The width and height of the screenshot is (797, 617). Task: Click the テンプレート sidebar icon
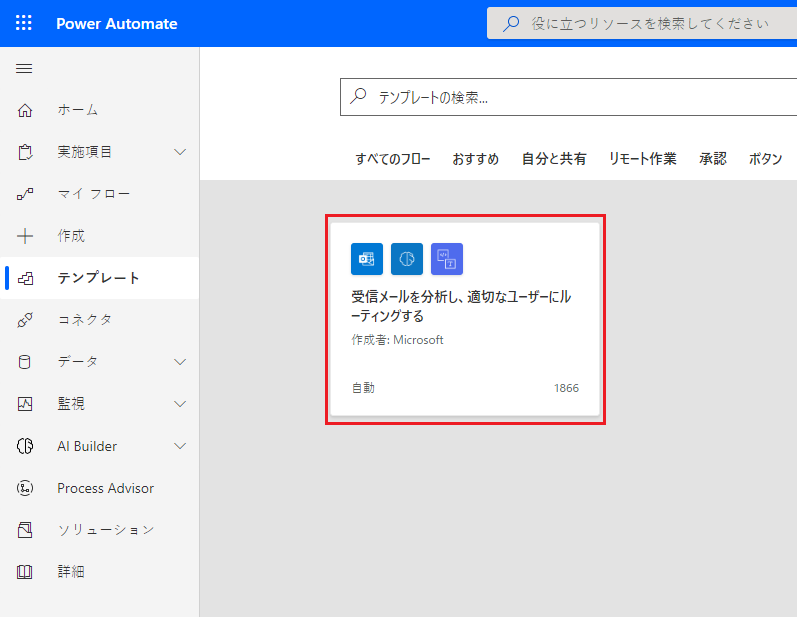click(x=25, y=278)
